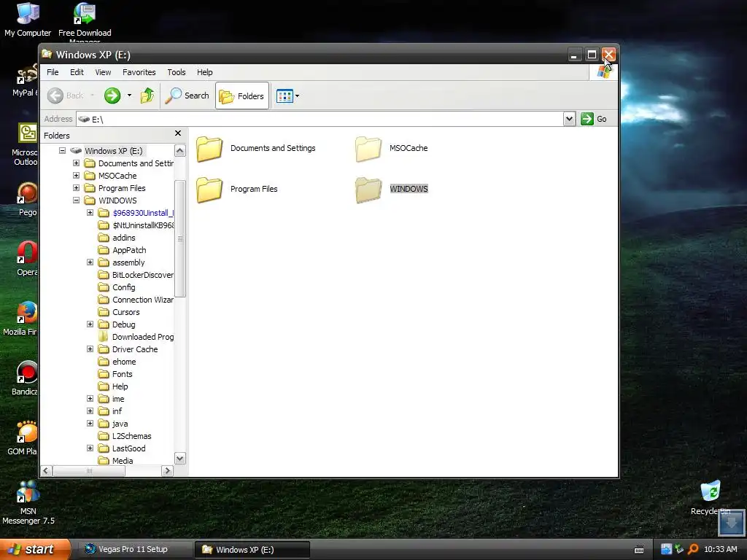Open Recycle Bin desktop icon

tap(711, 497)
